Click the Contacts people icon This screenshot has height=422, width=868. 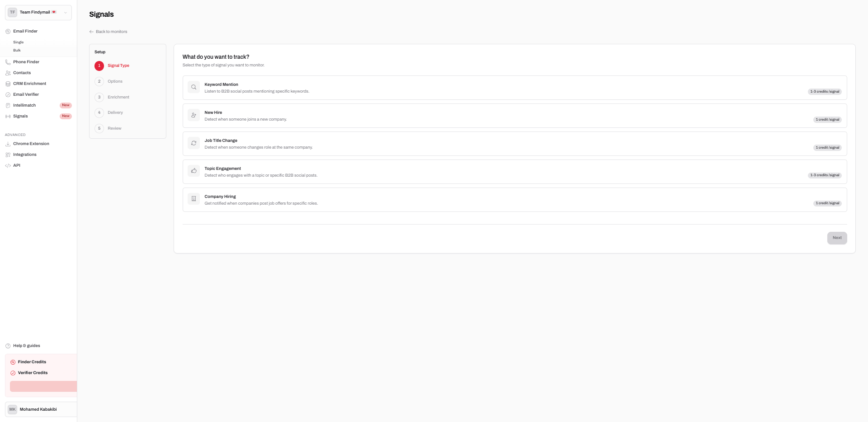[x=8, y=73]
